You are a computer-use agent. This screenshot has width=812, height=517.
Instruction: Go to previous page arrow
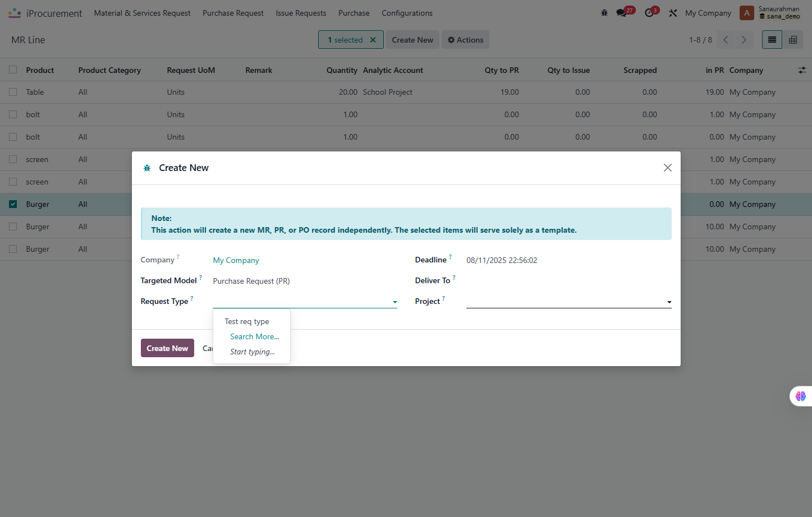click(726, 40)
